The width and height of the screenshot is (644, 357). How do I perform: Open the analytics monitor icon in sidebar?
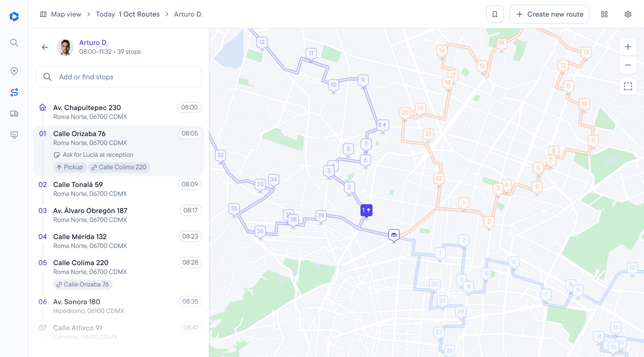[14, 135]
